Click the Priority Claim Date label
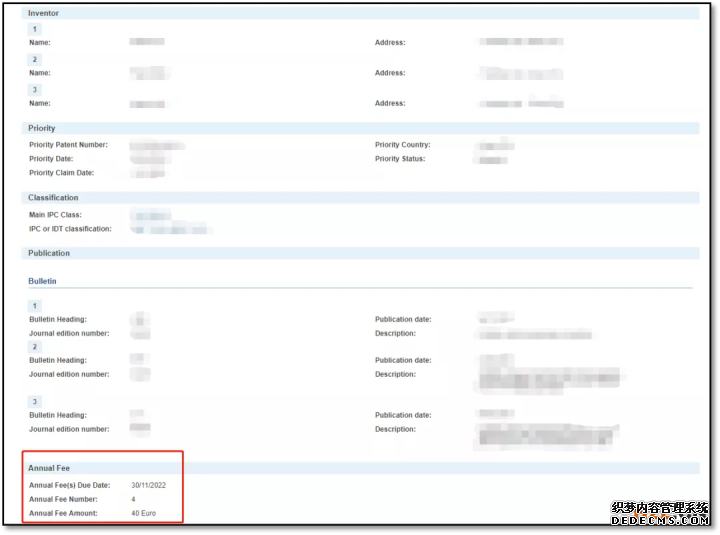The image size is (720, 535). tap(61, 173)
